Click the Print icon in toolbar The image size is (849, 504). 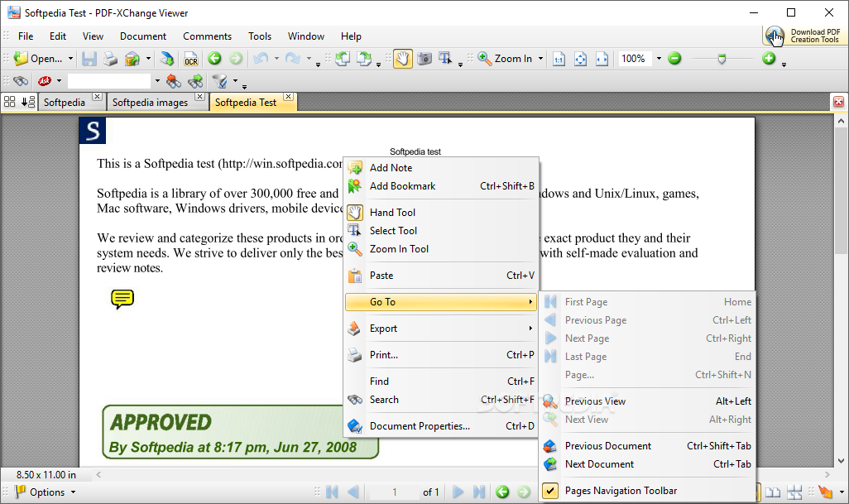coord(110,59)
